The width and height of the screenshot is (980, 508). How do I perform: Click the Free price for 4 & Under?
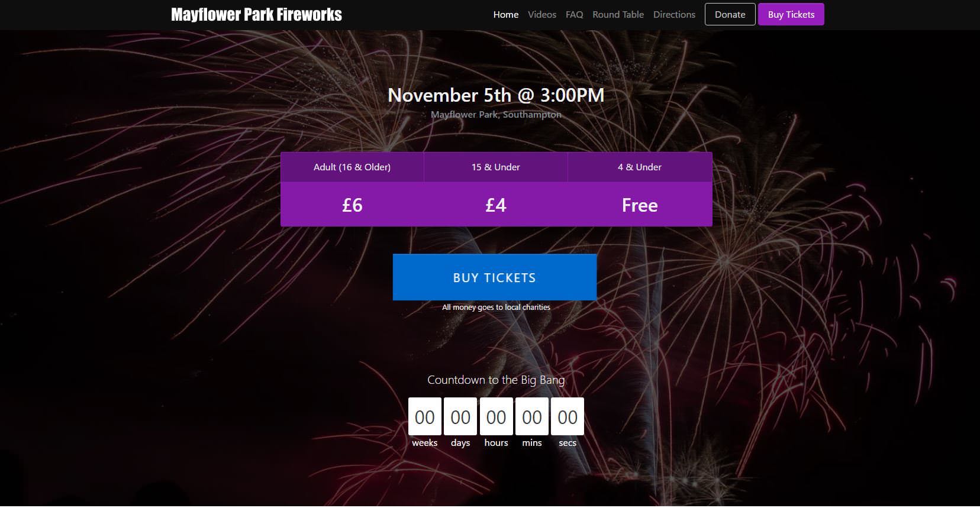(639, 205)
